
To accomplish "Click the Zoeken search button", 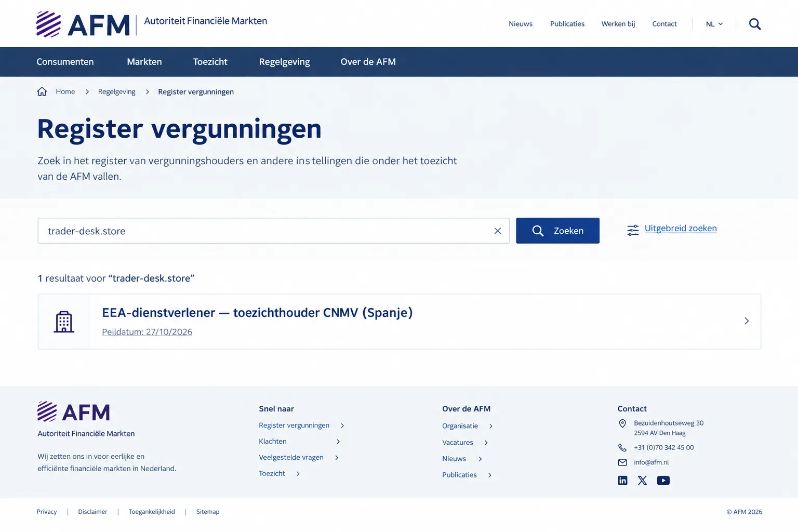I will 557,231.
